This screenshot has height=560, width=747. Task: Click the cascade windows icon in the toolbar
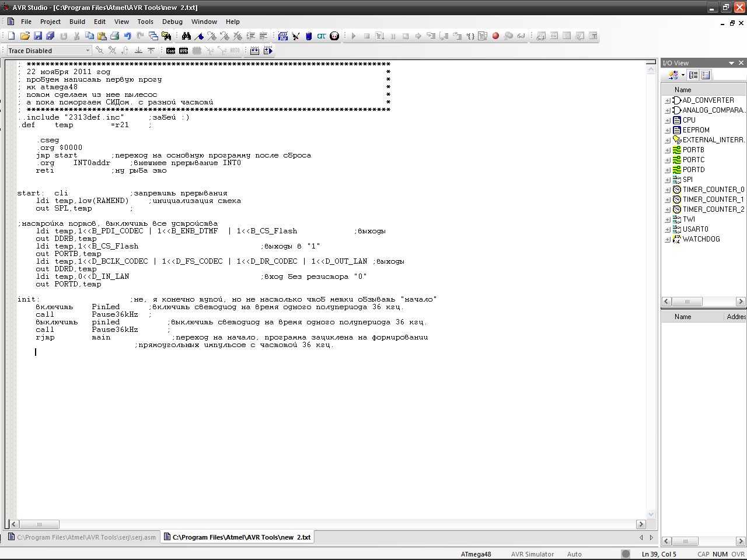(153, 36)
